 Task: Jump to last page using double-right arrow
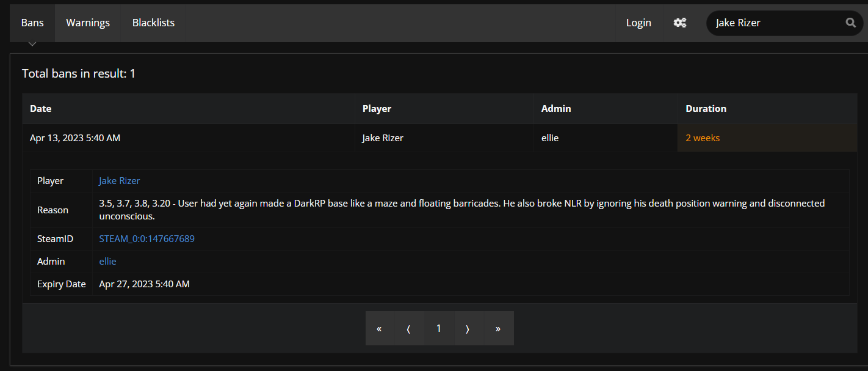498,328
